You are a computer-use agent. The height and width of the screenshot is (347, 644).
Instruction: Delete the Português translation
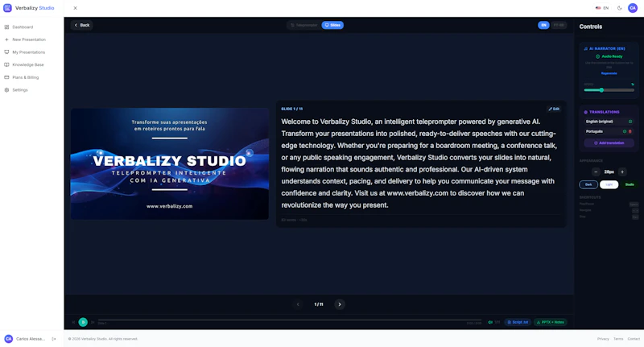click(x=630, y=131)
